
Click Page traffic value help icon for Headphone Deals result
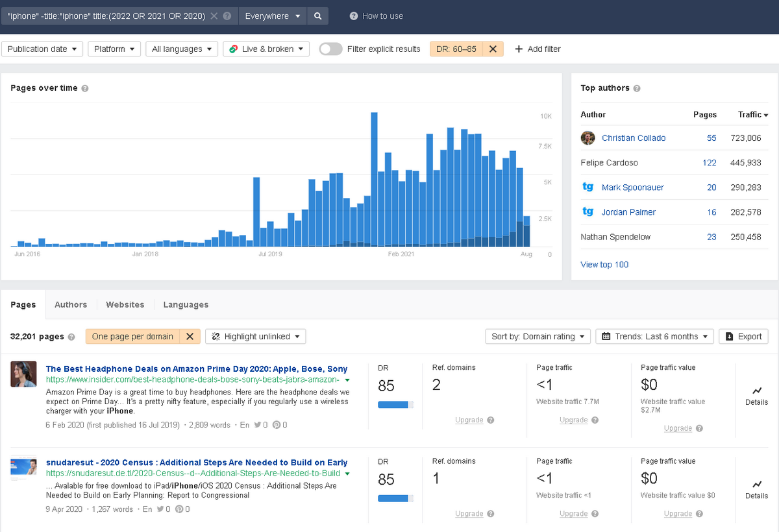(699, 428)
